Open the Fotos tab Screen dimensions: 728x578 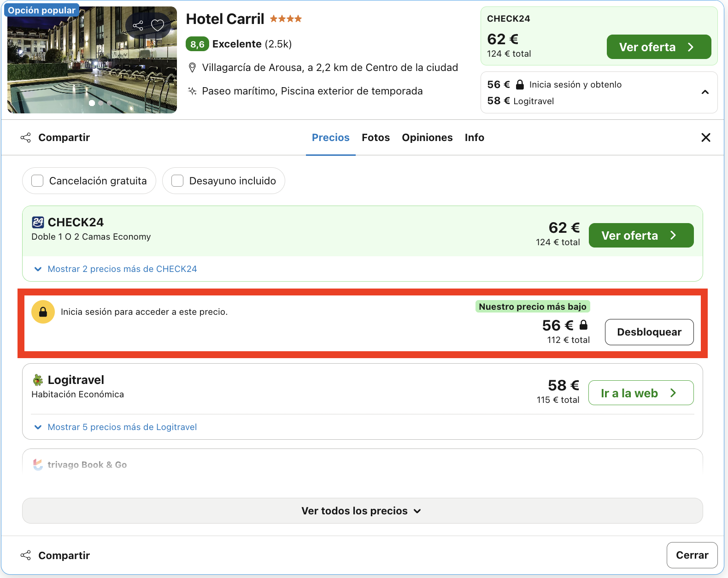click(x=376, y=137)
